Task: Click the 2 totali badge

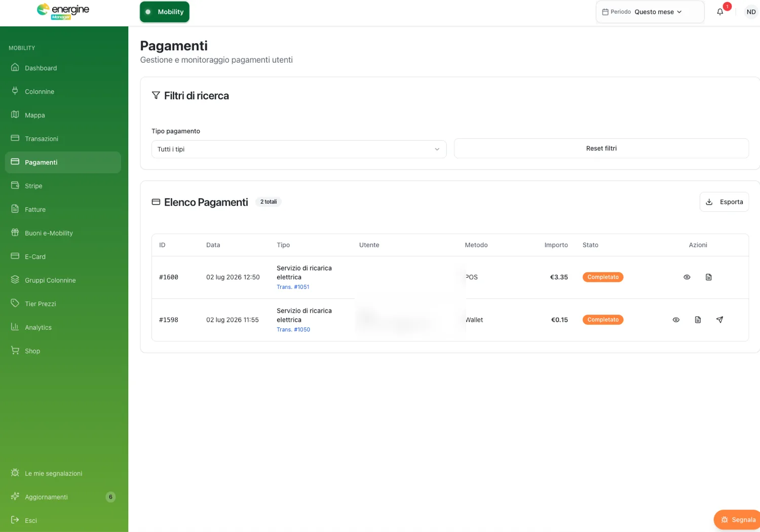Action: (269, 202)
